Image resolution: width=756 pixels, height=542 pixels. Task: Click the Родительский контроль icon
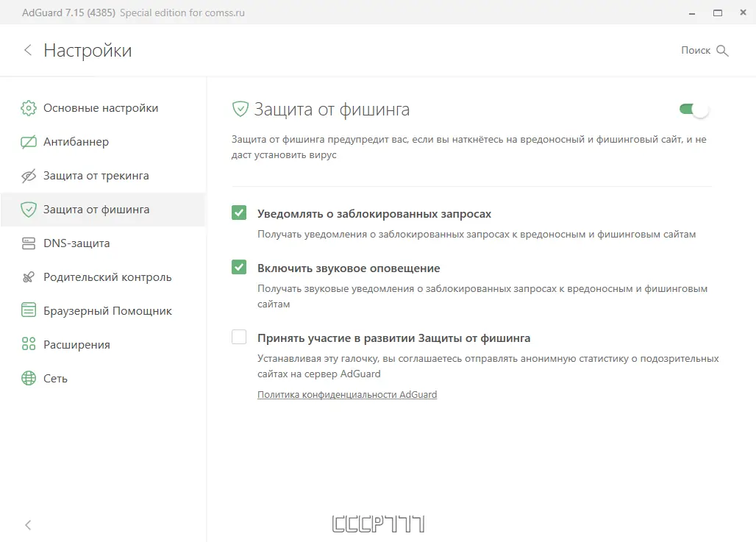pyautogui.click(x=29, y=277)
